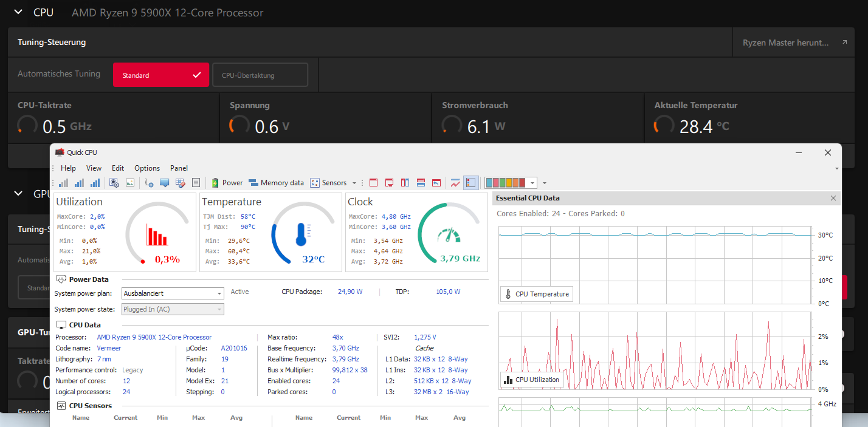
Task: Click the Temperature gauge showing 32°C
Action: pos(303,233)
